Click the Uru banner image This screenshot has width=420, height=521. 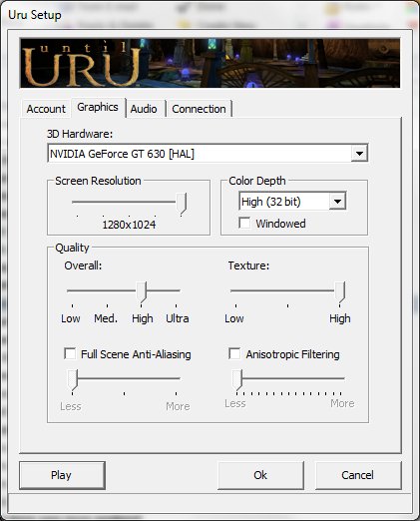coord(210,63)
